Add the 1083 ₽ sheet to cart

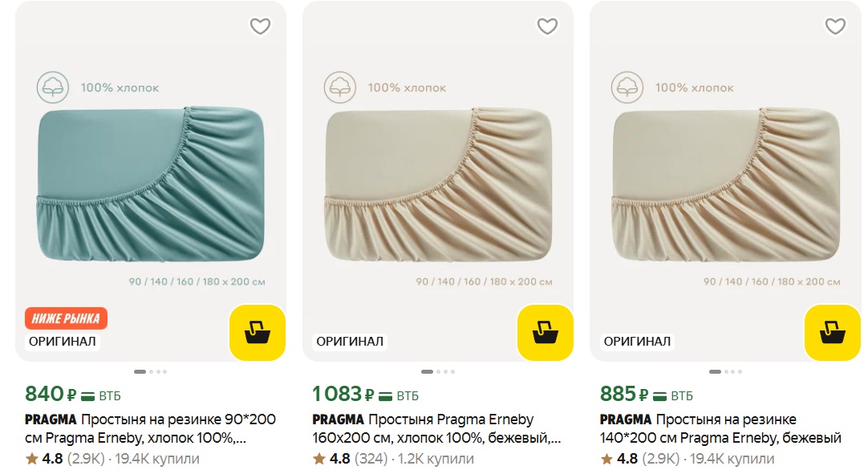[546, 332]
